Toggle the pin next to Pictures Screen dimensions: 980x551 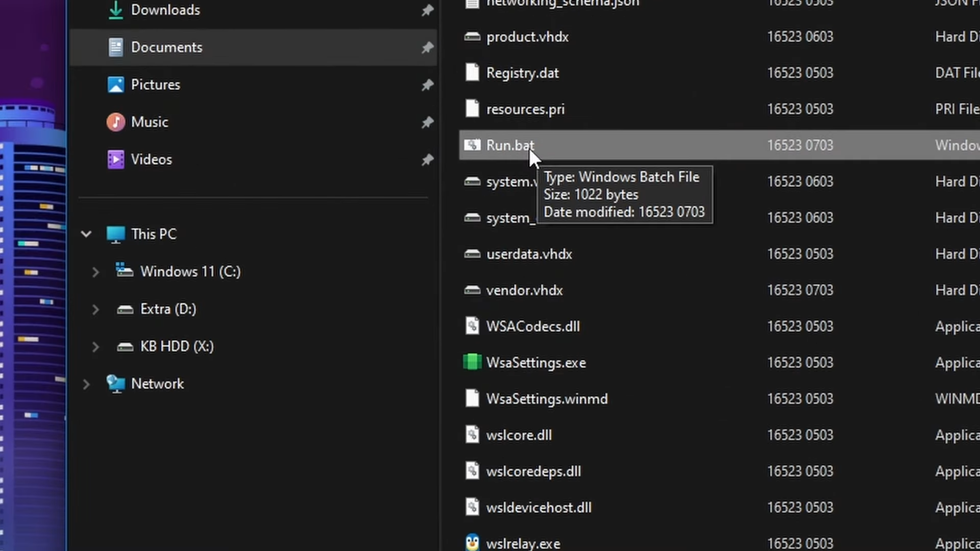[x=427, y=85]
